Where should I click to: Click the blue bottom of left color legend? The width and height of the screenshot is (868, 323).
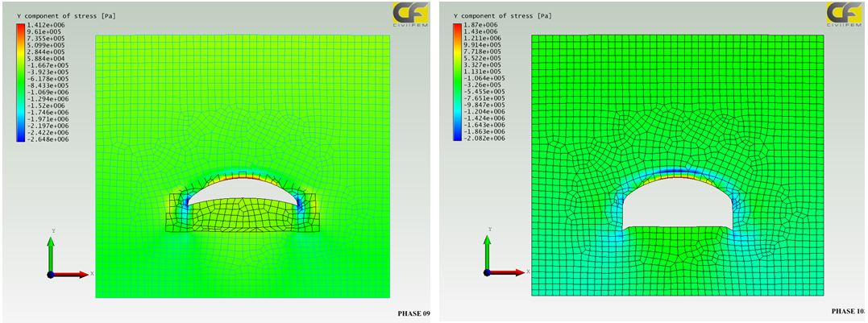tap(20, 138)
